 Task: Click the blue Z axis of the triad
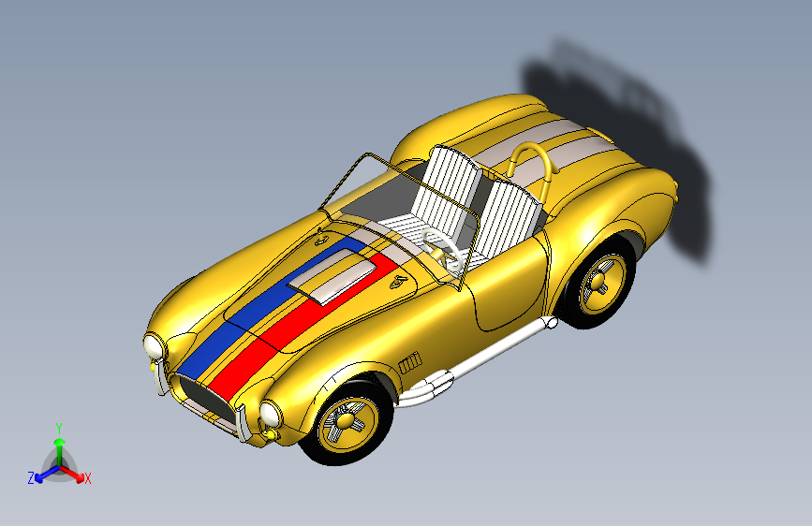[x=48, y=474]
